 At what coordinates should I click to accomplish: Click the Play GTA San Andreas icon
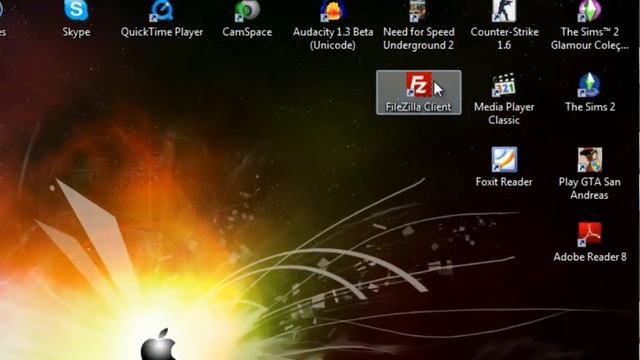point(589,160)
